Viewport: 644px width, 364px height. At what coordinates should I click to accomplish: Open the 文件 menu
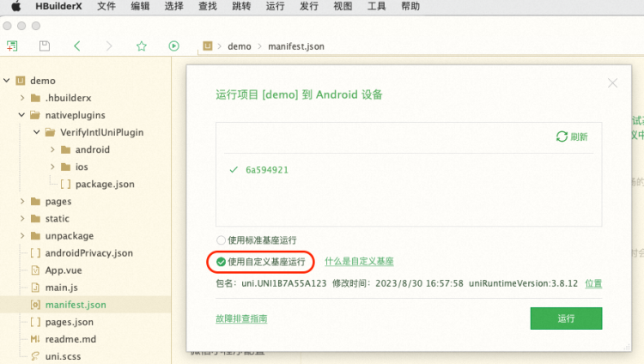[x=106, y=6]
